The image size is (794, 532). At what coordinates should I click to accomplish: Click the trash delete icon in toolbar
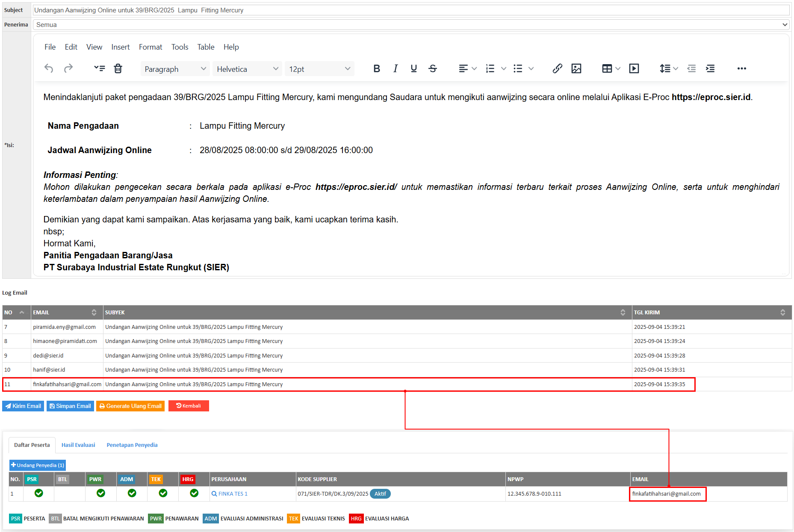(x=118, y=68)
